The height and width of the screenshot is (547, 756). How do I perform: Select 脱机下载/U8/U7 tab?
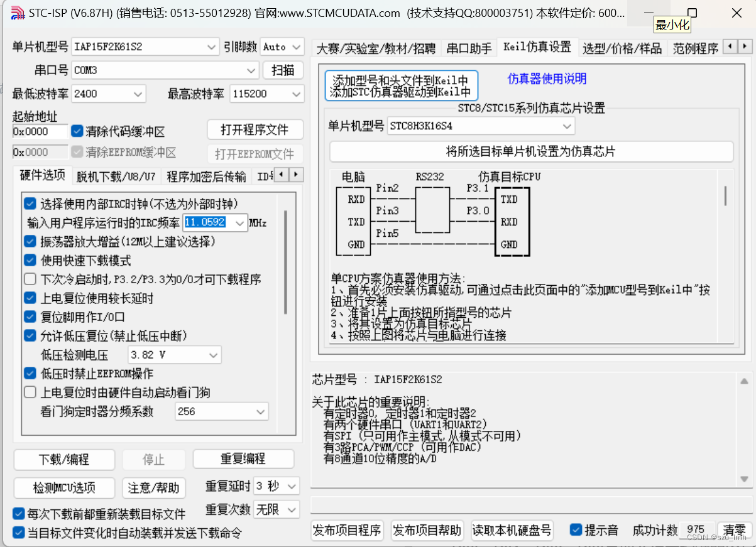116,176
